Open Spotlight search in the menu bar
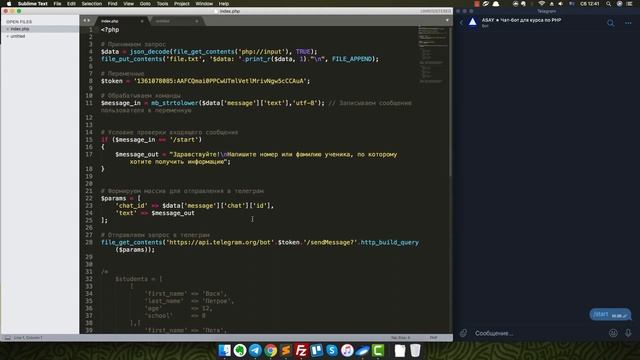640x360 pixels. pyautogui.click(x=609, y=4)
